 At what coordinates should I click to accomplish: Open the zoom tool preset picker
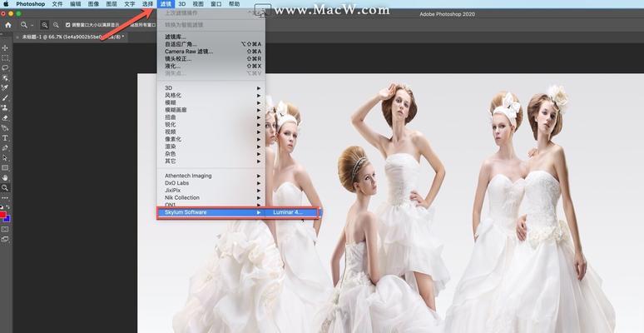tap(27, 25)
